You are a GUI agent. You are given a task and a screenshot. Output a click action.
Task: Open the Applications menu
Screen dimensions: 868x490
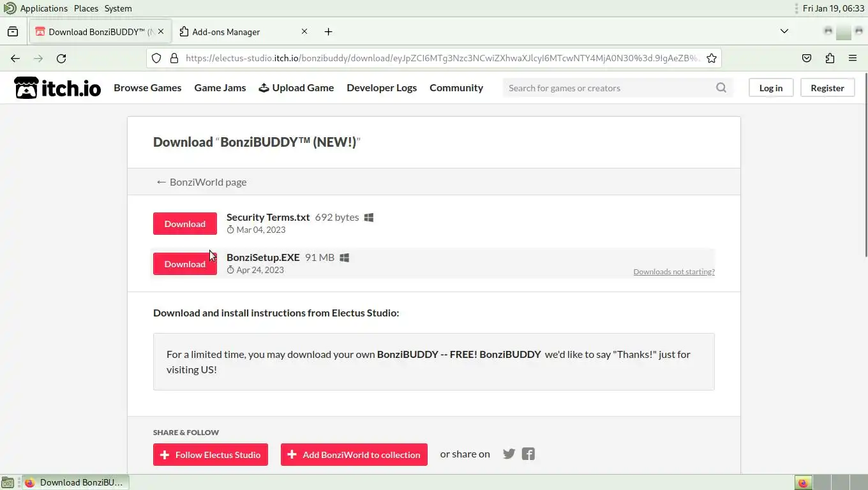(x=44, y=8)
